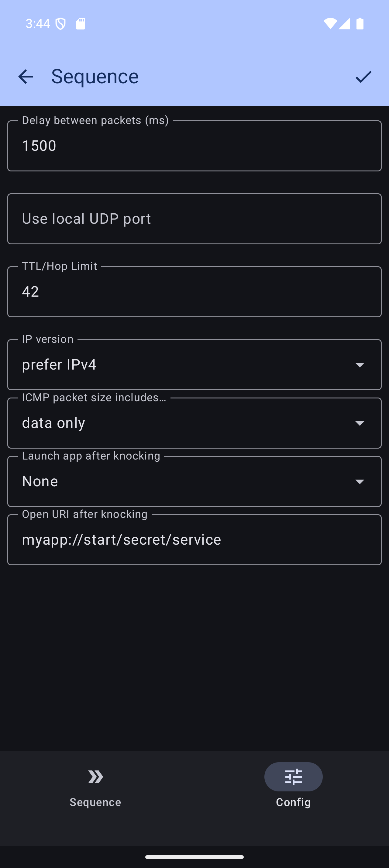Image resolution: width=389 pixels, height=868 pixels.
Task: Tap the Wi-Fi signal icon
Action: click(330, 24)
